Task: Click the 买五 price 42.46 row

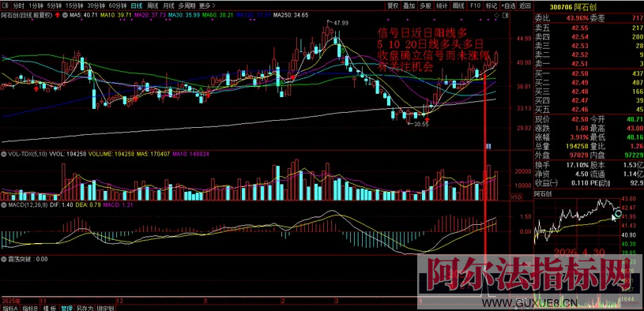Action: [589, 109]
